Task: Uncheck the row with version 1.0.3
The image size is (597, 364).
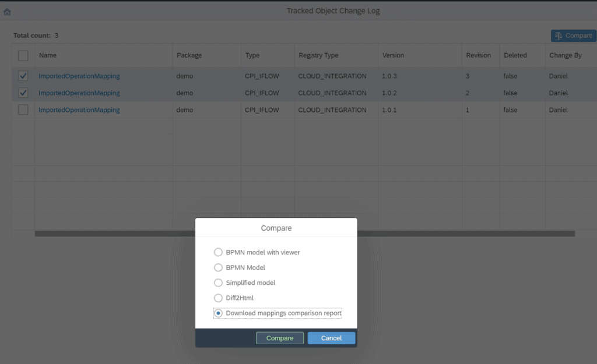Action: (23, 76)
